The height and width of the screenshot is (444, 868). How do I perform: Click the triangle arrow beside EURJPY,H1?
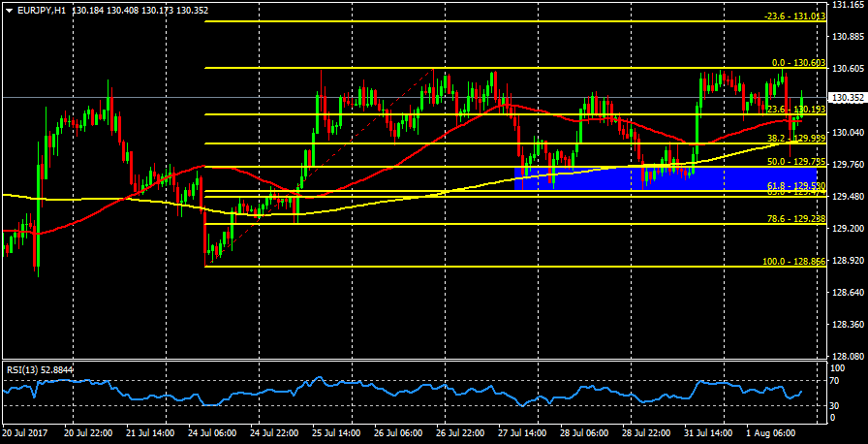click(x=9, y=9)
